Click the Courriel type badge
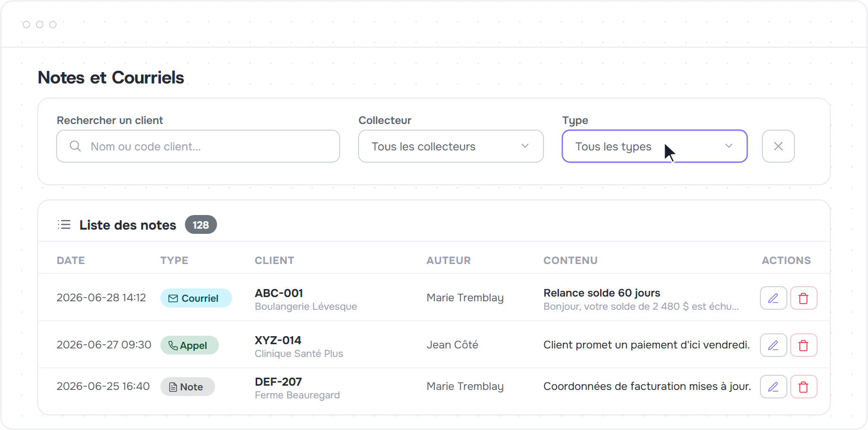868x430 pixels. coord(196,298)
